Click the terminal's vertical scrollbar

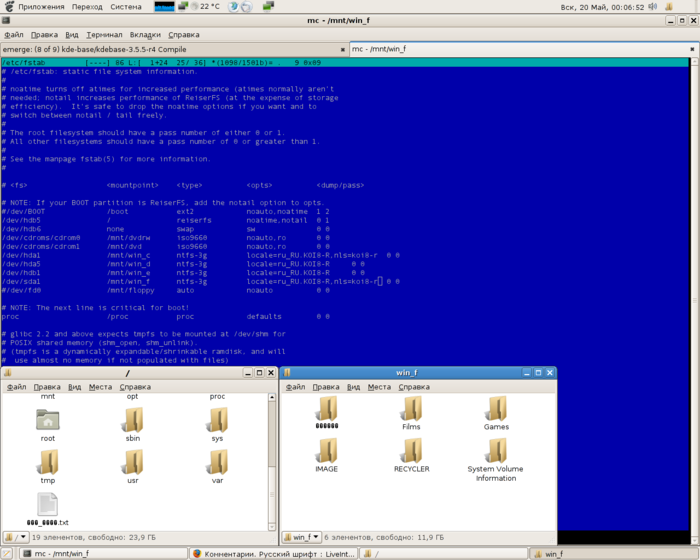pyautogui.click(x=694, y=301)
